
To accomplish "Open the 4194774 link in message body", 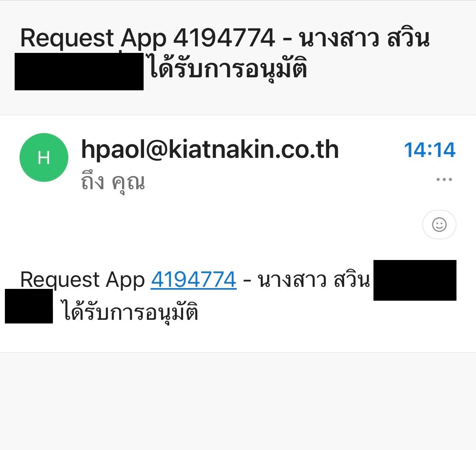I will (194, 280).
